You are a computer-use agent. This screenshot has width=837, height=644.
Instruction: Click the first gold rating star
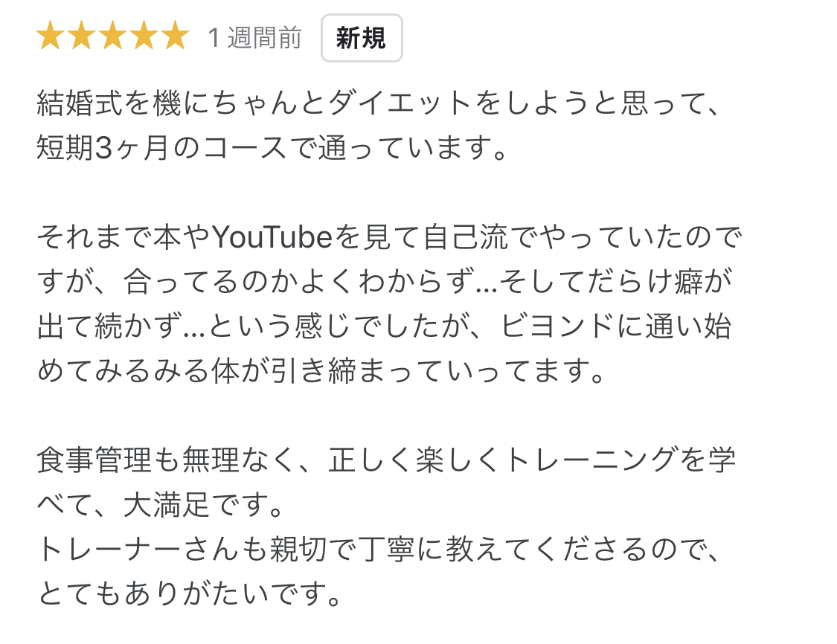point(51,36)
